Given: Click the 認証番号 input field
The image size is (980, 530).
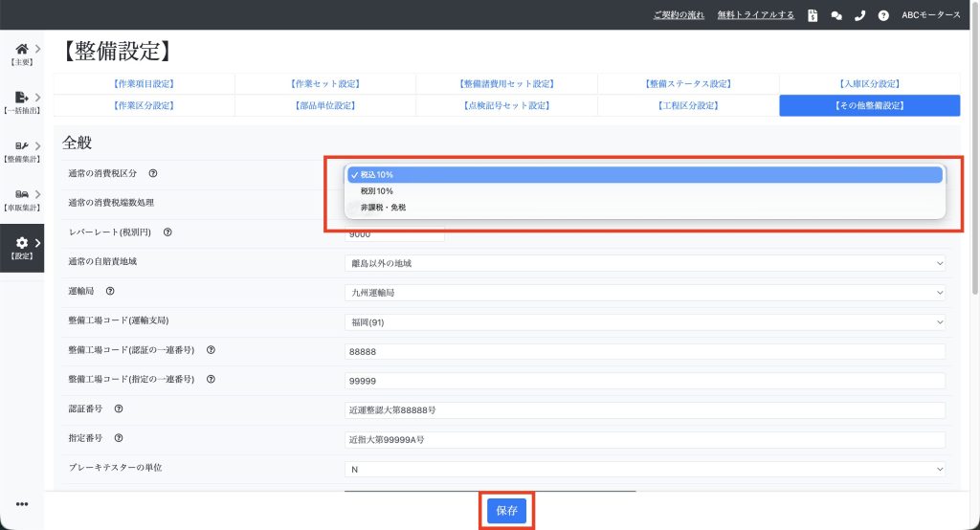Looking at the screenshot, I should tap(644, 410).
